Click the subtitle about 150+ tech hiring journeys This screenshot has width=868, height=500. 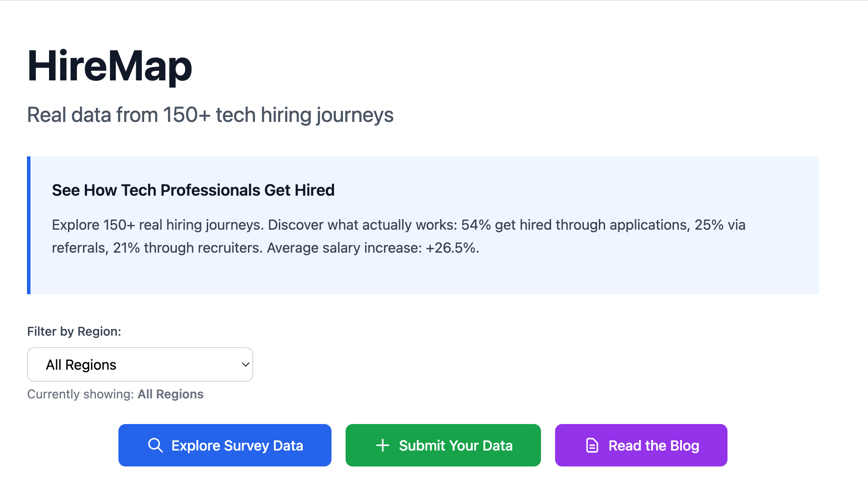pyautogui.click(x=211, y=114)
